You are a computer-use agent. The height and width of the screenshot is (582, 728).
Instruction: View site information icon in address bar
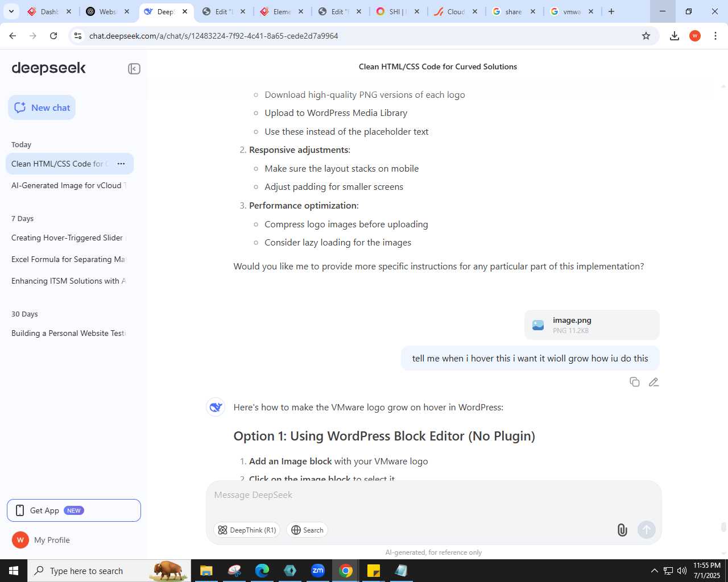tap(78, 36)
